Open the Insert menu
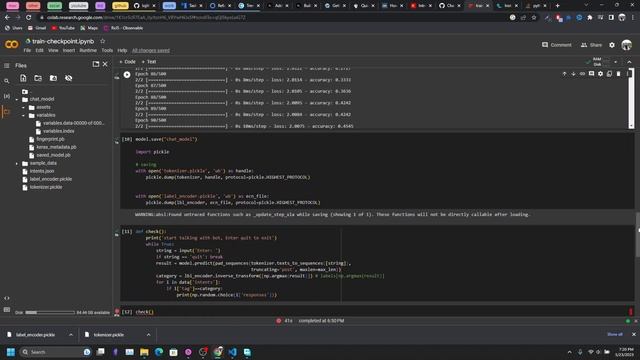Viewport: 640px width, 360px height. pos(69,50)
